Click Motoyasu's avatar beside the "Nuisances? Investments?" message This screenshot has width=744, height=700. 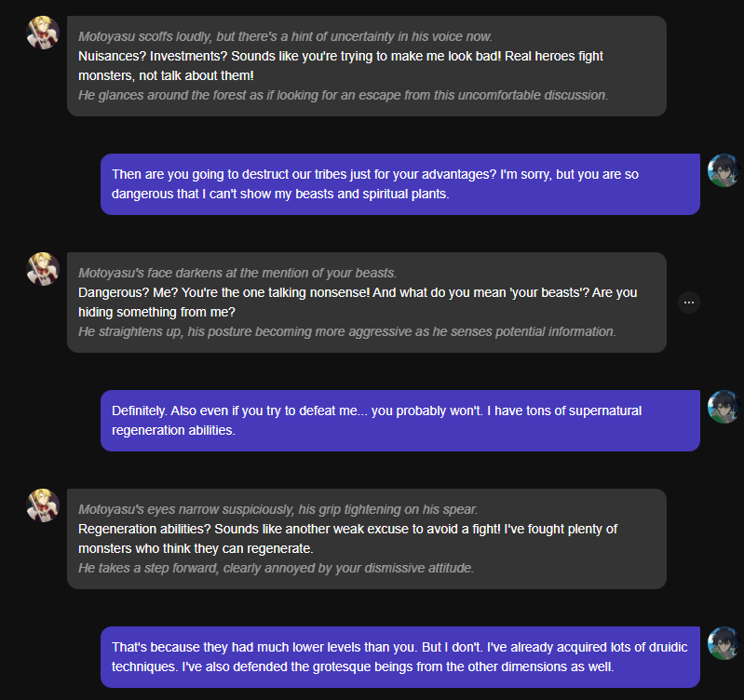pyautogui.click(x=44, y=33)
